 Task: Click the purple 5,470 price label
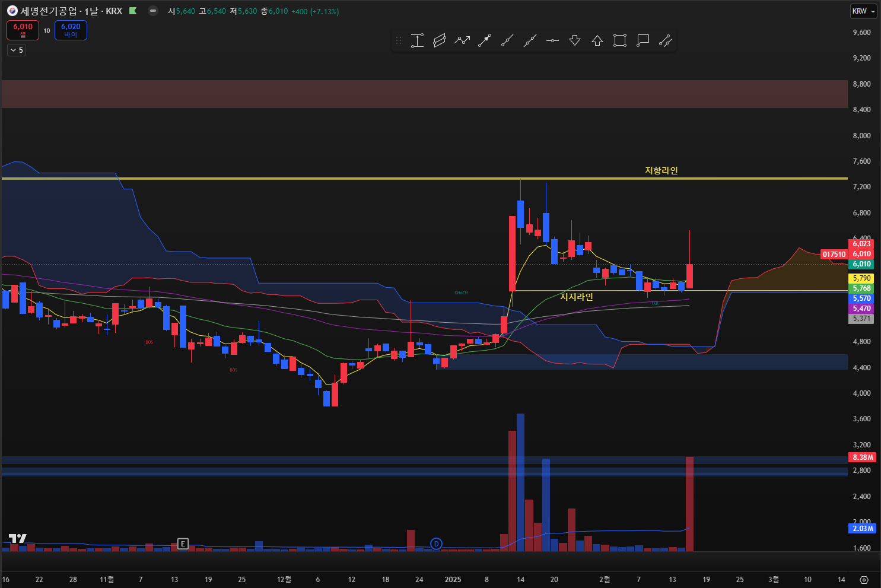861,309
